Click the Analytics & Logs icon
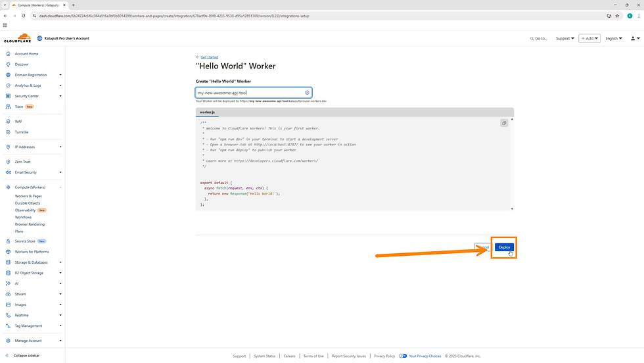This screenshot has width=644, height=363. tap(8, 85)
